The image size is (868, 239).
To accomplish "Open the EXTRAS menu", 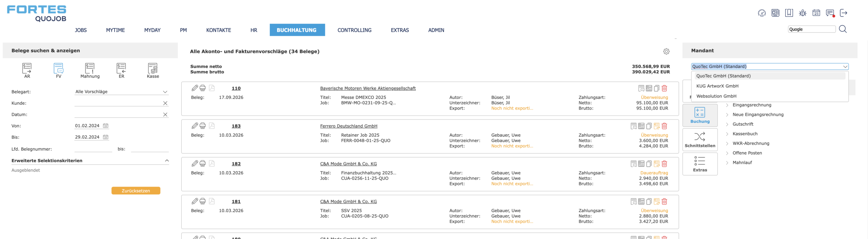I will coord(400,30).
